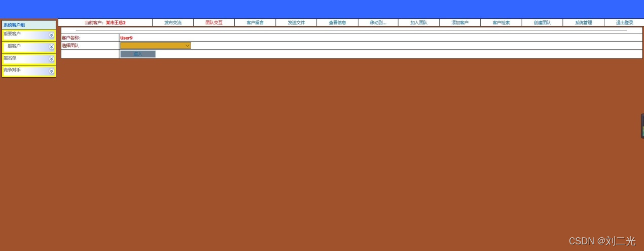Select the 客户检索 menu item

501,23
